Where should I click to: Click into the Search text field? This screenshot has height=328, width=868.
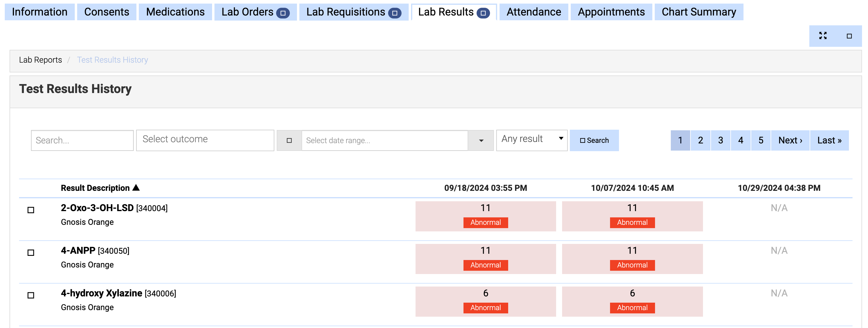82,140
